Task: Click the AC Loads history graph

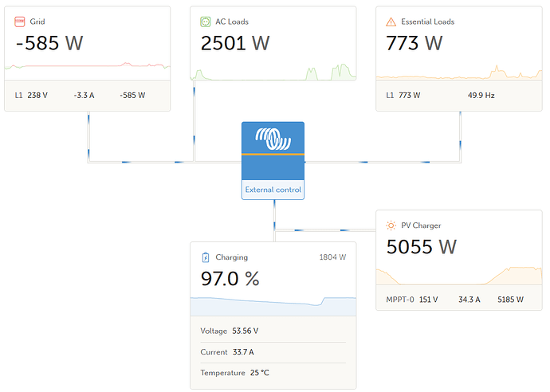Action: 273,72
